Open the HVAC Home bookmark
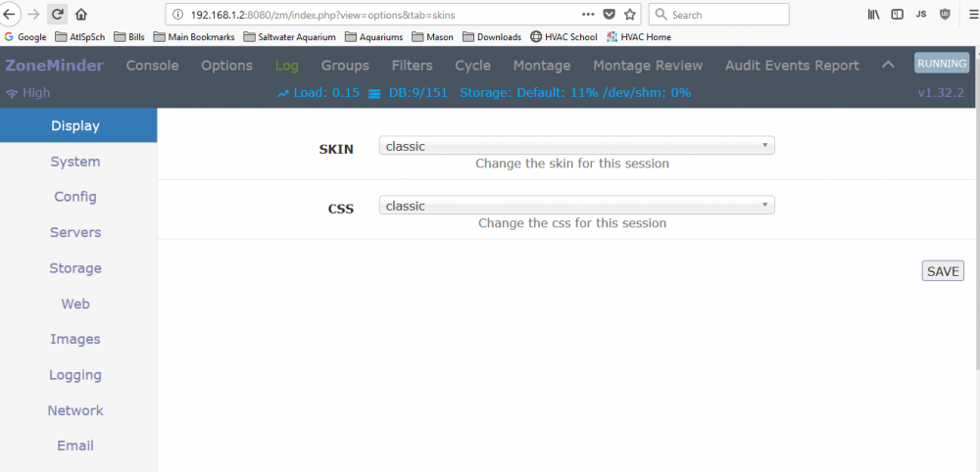Image resolution: width=980 pixels, height=472 pixels. 639,37
